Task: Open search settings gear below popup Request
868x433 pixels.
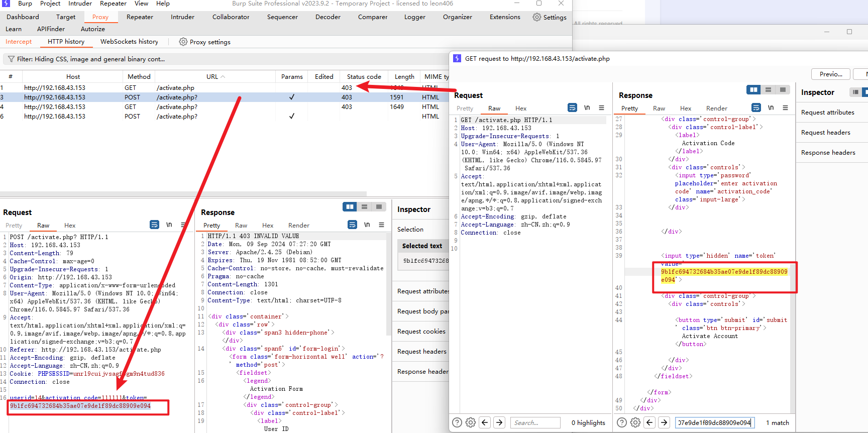Action: 471,422
